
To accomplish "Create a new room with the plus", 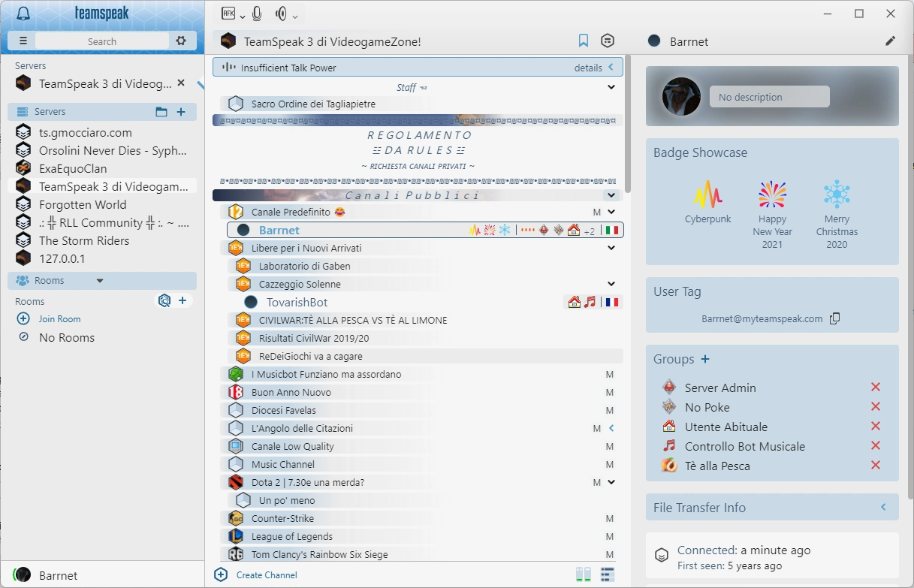I will click(x=182, y=301).
